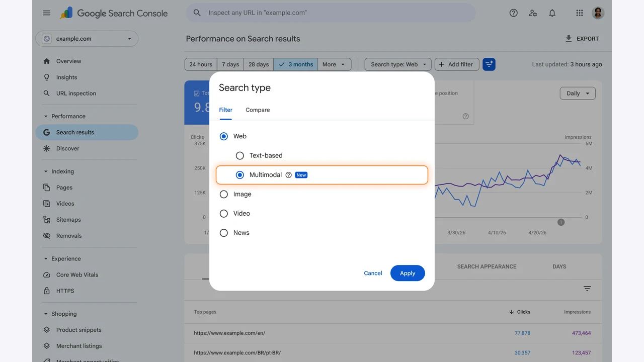Open the Search type: Web filter

click(398, 64)
